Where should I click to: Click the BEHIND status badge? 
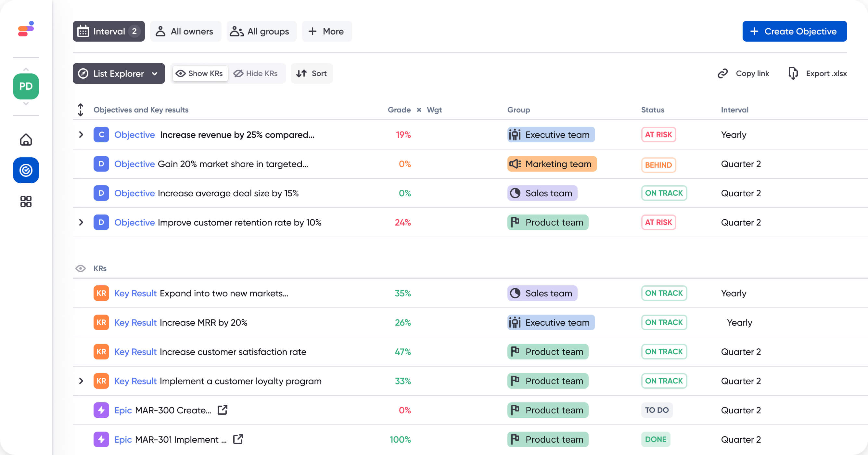click(x=658, y=165)
